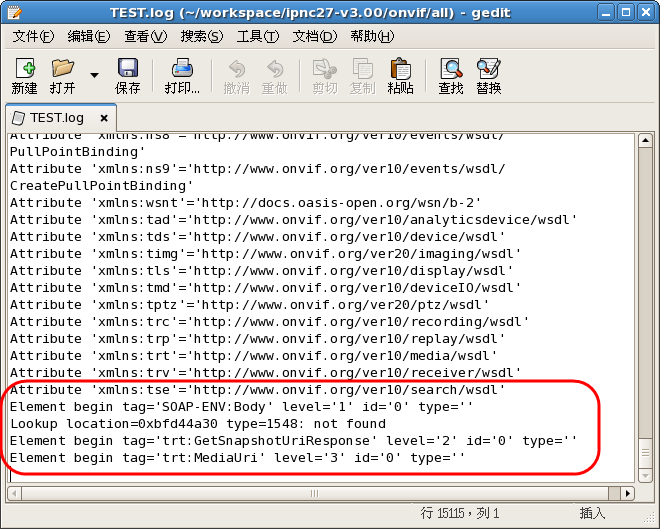Click the 'CreatePullPointBinding' text line
Viewport: 660px width, 529px height.
point(101,186)
